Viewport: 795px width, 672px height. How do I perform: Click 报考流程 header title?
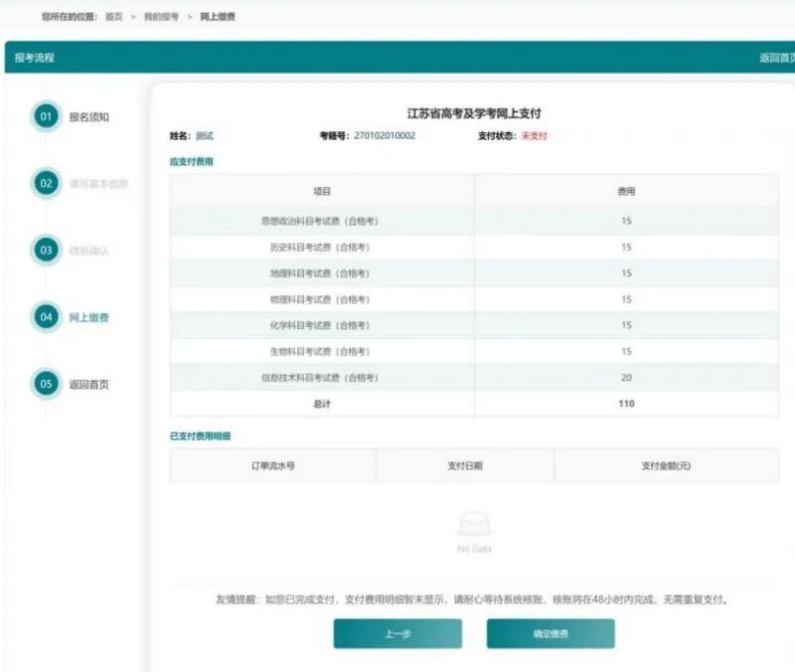coord(35,58)
